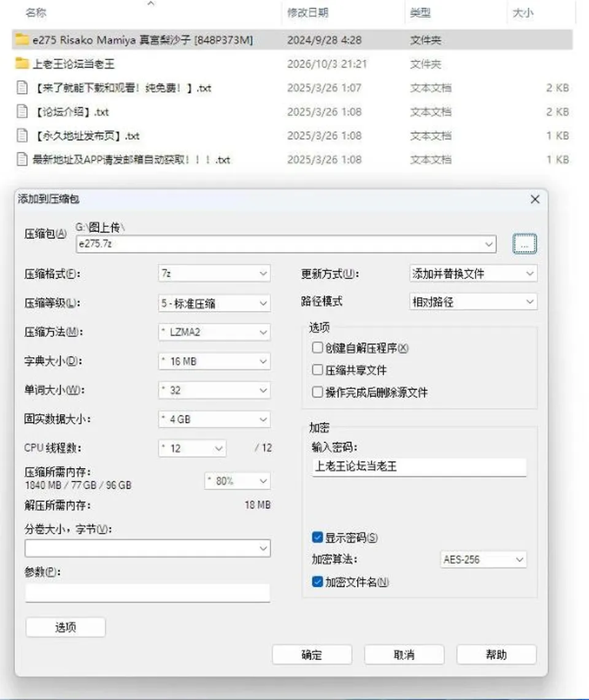Expand the 压缩等级 dropdown
Screen dimensions: 589x700
pyautogui.click(x=214, y=304)
